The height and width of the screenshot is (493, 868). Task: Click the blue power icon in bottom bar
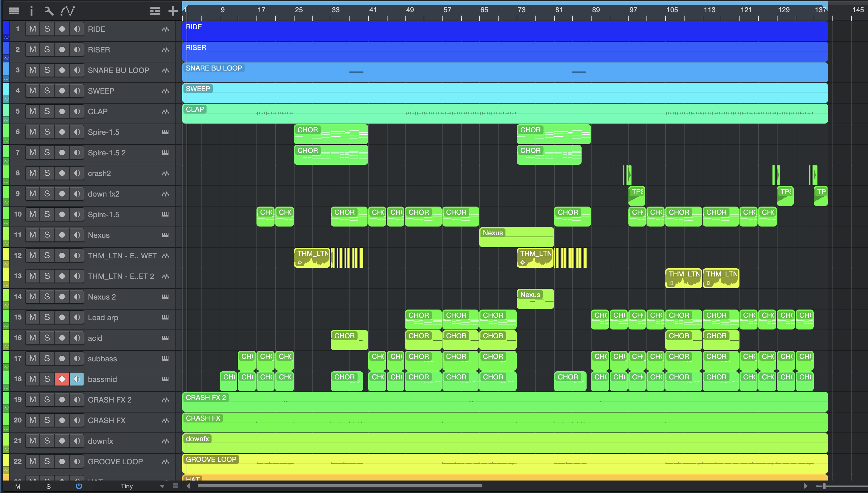(x=79, y=486)
